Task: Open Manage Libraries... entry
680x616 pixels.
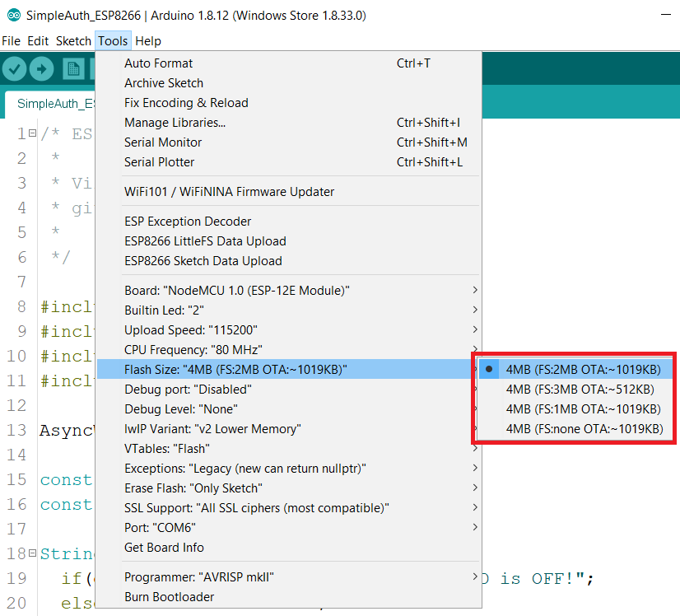Action: point(288,123)
